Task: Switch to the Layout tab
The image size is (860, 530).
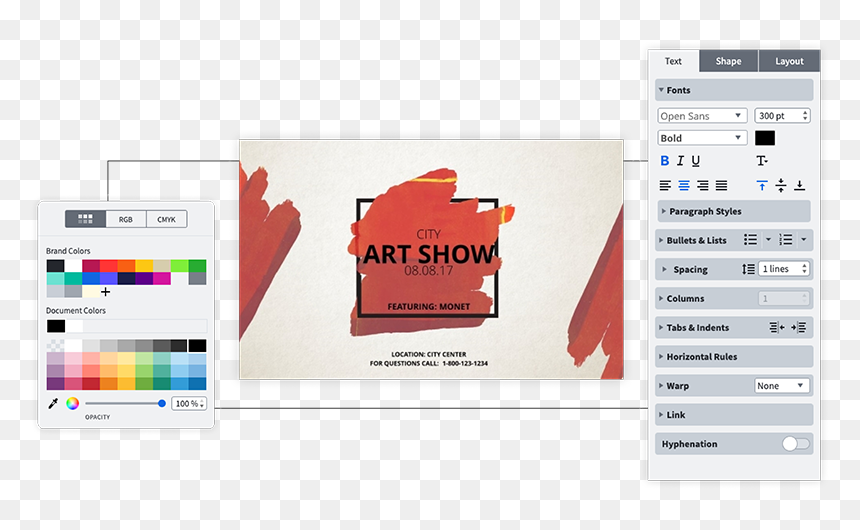Action: [789, 61]
